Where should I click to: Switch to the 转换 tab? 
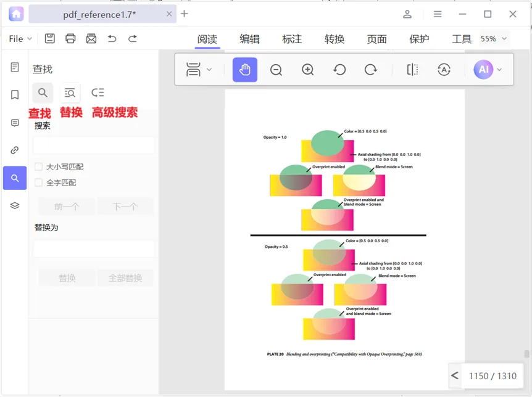click(x=334, y=39)
